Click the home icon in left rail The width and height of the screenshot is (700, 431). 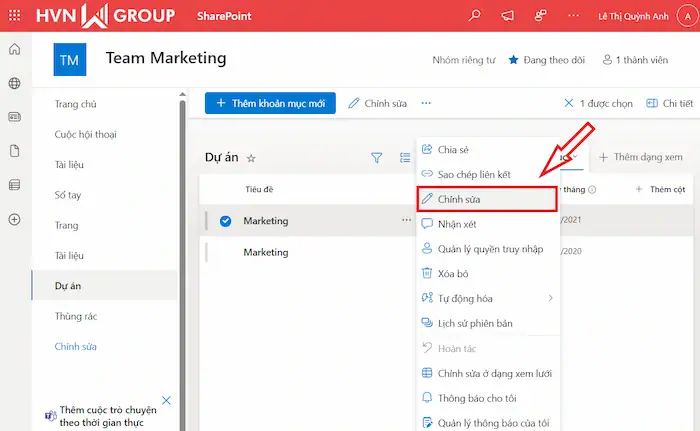[14, 50]
